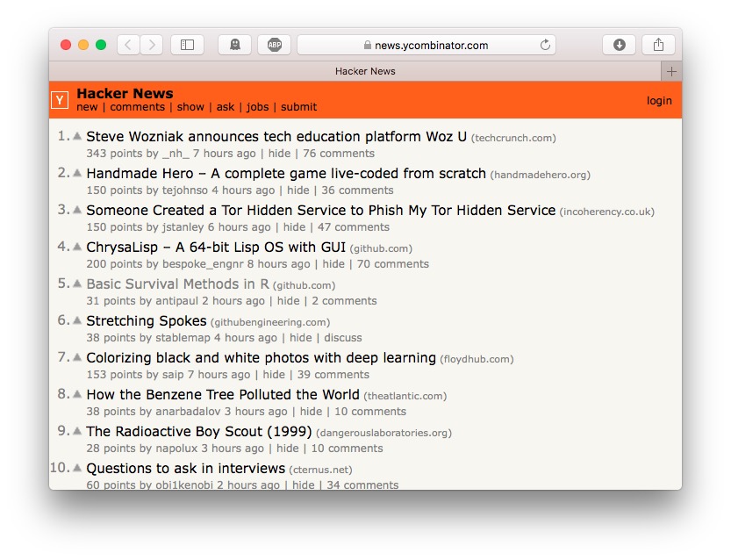Filter by incoherency.co.uk domain
731x560 pixels.
point(607,212)
